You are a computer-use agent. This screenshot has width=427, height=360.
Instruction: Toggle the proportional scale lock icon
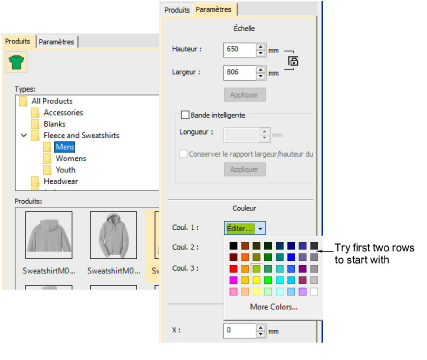[x=293, y=61]
